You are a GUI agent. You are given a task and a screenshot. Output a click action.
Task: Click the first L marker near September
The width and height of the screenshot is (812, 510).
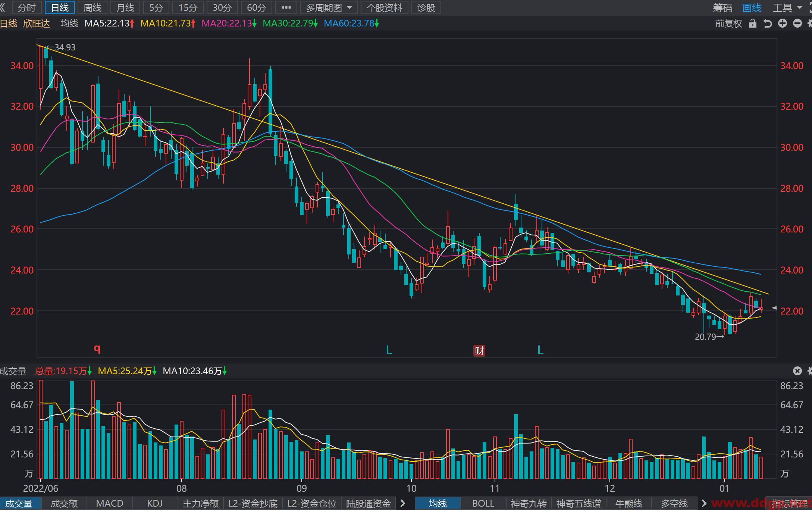click(x=389, y=350)
